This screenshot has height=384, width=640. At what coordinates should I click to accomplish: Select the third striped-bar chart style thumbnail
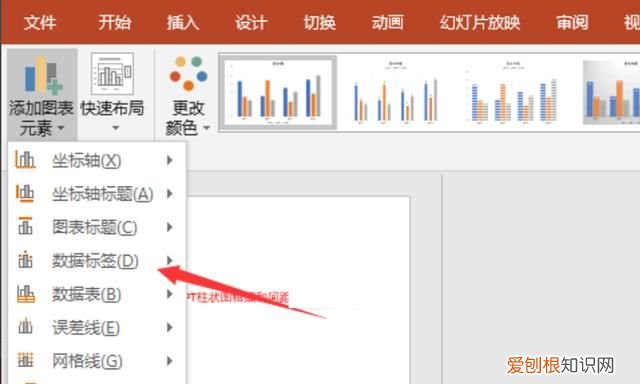click(513, 93)
